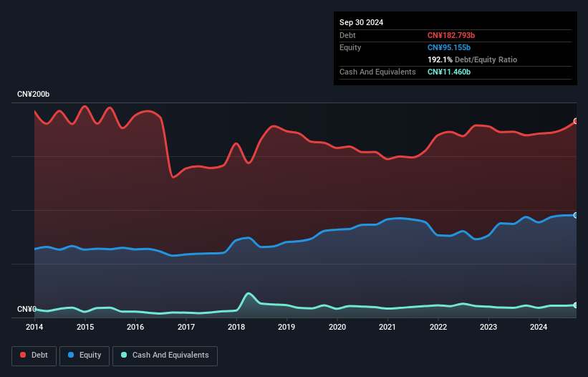This screenshot has width=588, height=377.
Task: Click the Sep 30 2024 tooltip date
Action: coord(361,22)
